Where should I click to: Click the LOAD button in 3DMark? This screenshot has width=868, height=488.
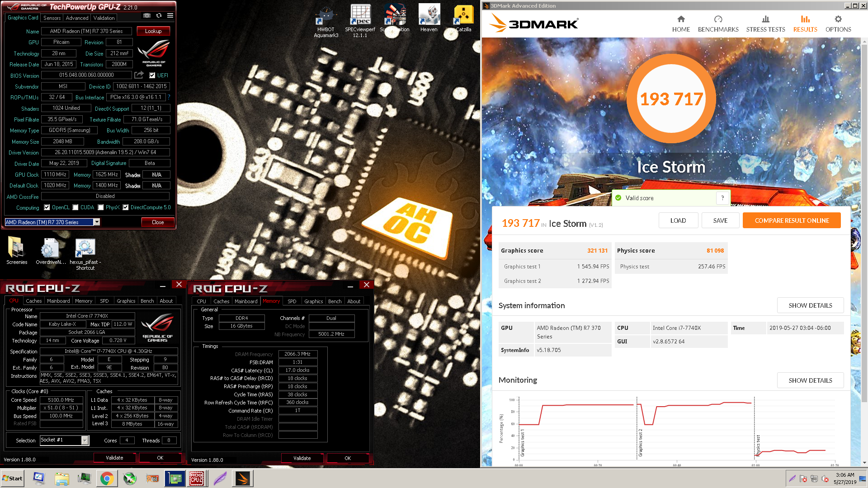point(678,221)
